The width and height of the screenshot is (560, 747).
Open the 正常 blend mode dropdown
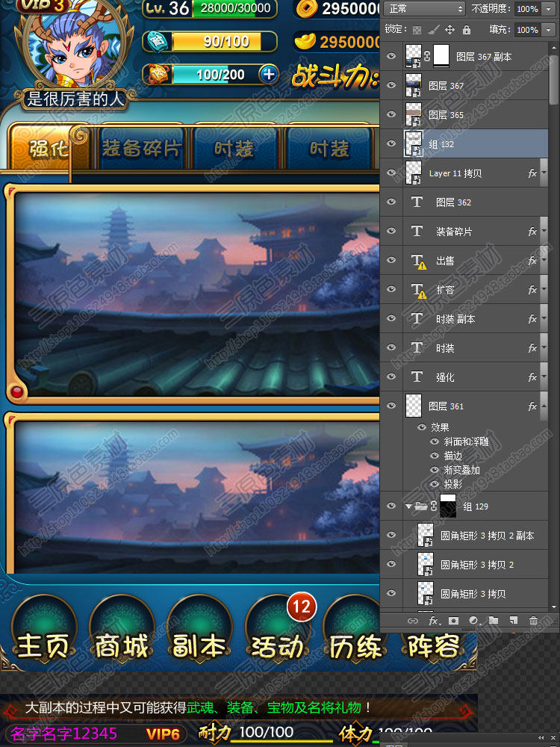[425, 8]
